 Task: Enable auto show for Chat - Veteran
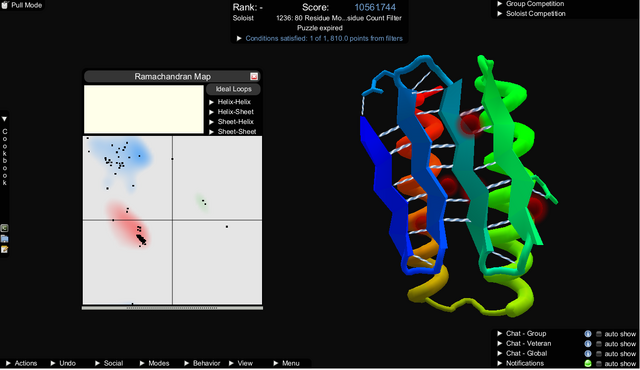[x=599, y=344]
